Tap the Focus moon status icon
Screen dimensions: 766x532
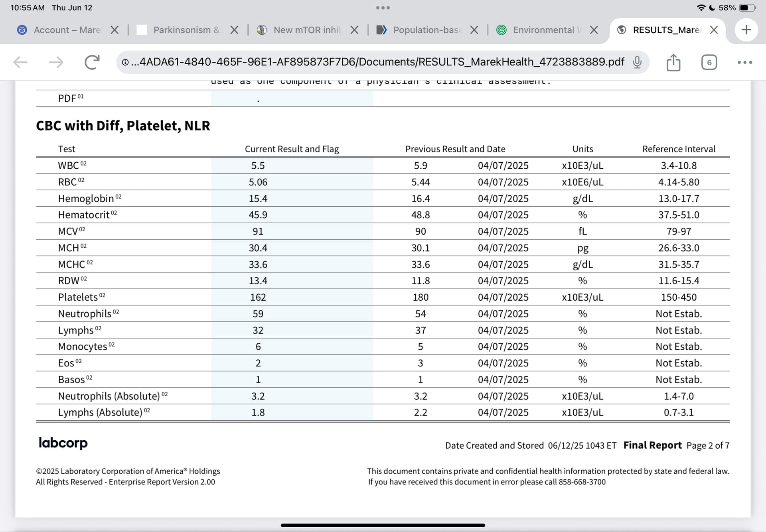[712, 8]
